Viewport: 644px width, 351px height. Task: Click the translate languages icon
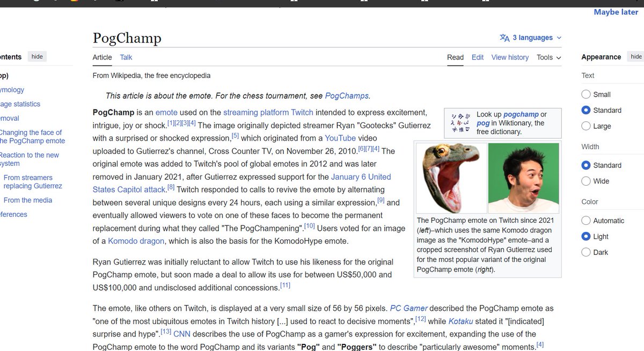click(x=504, y=38)
